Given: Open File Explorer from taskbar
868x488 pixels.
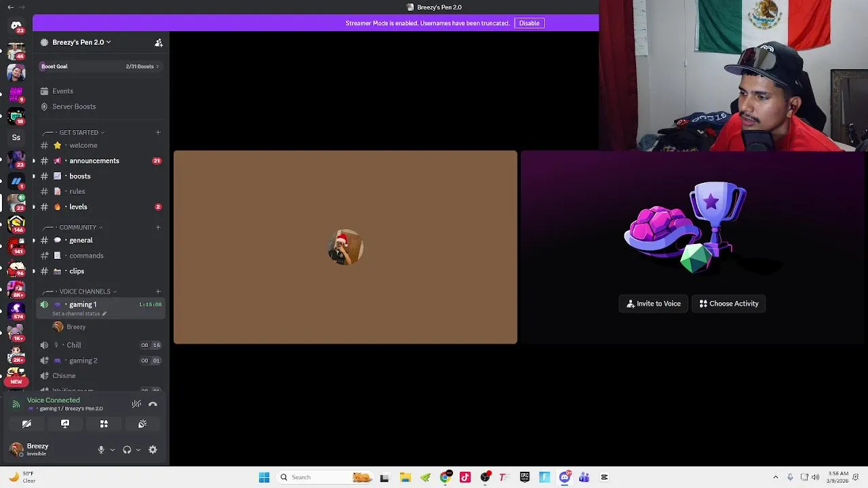Looking at the screenshot, I should point(405,477).
